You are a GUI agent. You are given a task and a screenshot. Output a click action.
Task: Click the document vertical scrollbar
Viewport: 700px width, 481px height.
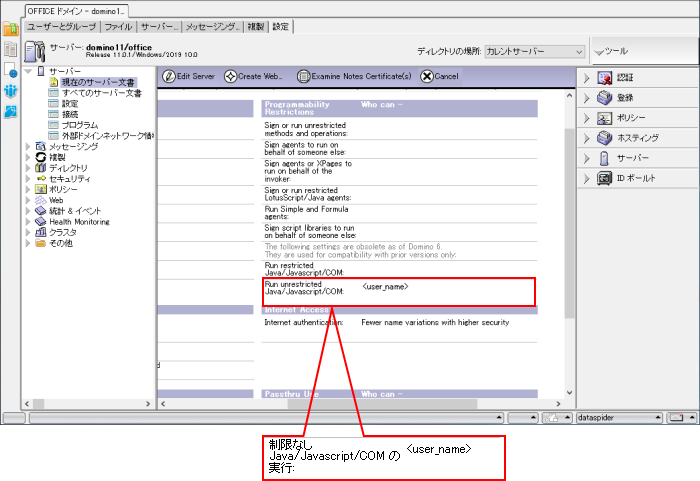(x=568, y=250)
